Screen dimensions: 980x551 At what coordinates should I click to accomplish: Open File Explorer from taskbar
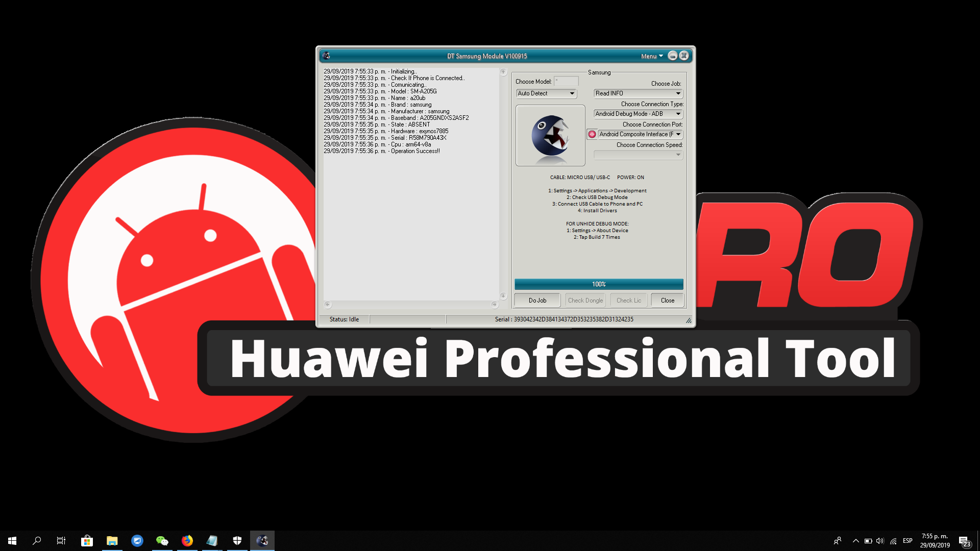(112, 541)
